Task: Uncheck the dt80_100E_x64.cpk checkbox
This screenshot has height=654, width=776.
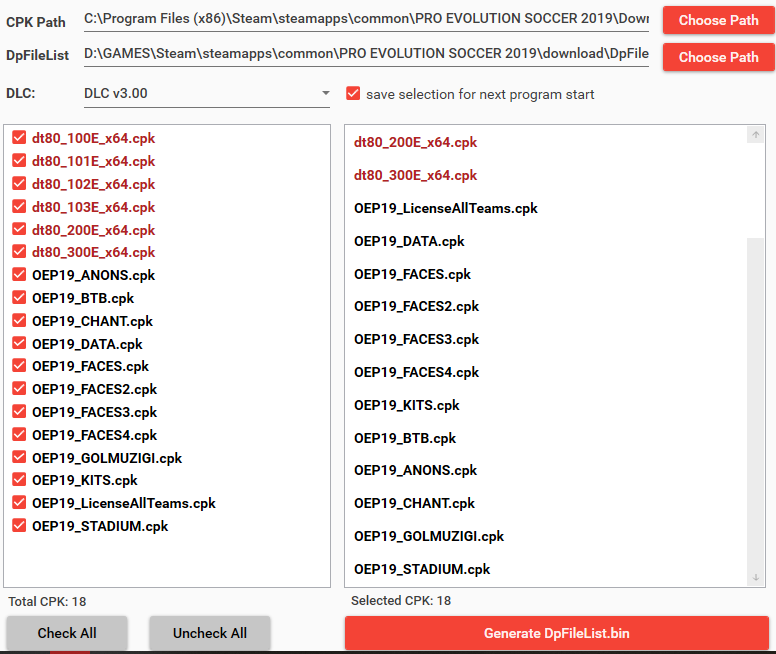Action: 19,138
